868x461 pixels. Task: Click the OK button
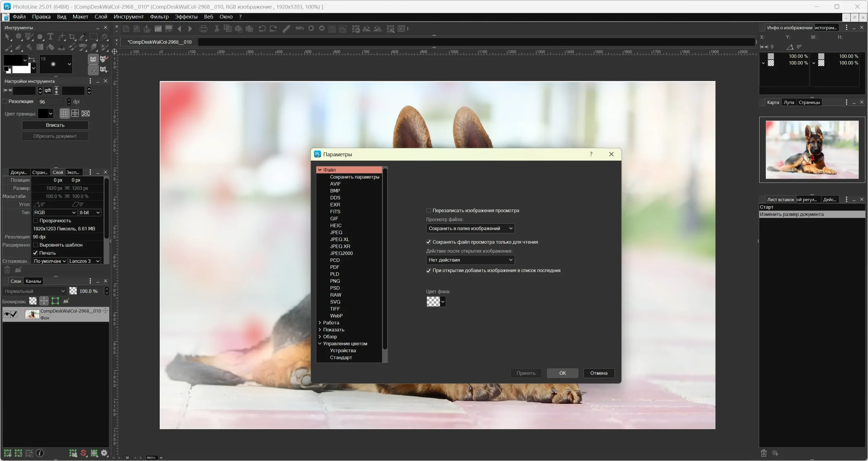562,373
